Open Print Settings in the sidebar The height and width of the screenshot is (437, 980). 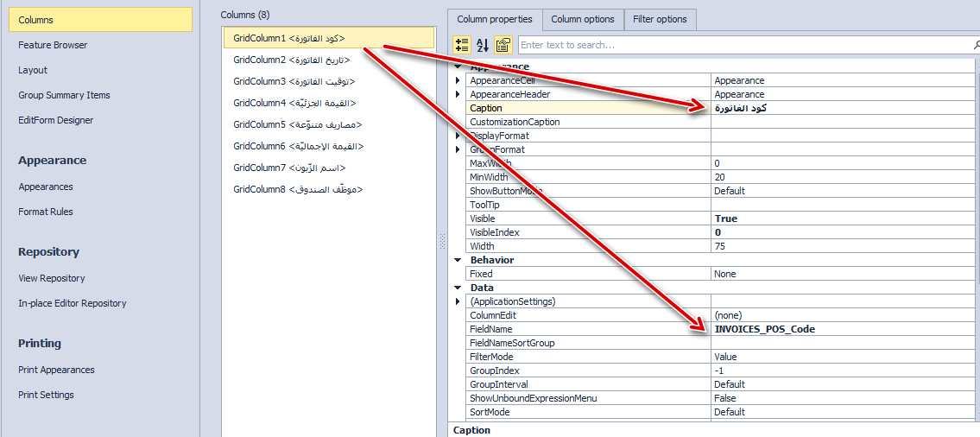(46, 395)
